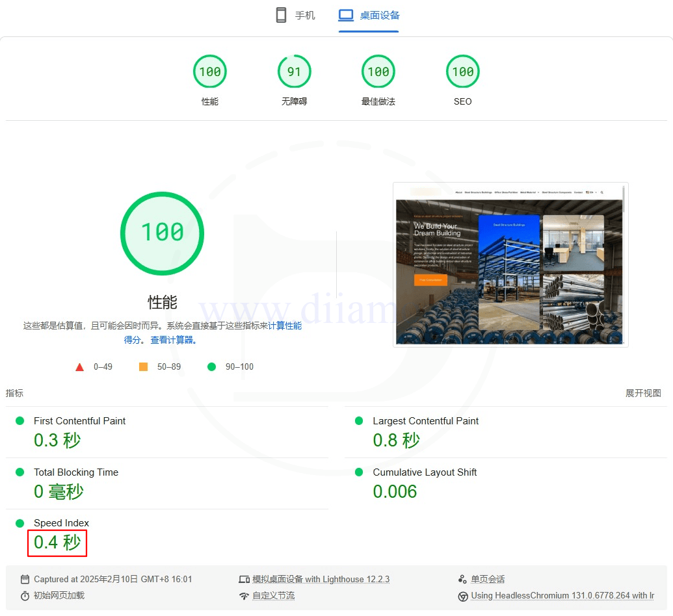Click the globe icon beside HeadlessChromium info
Screen dimensions: 673x616
(462, 596)
